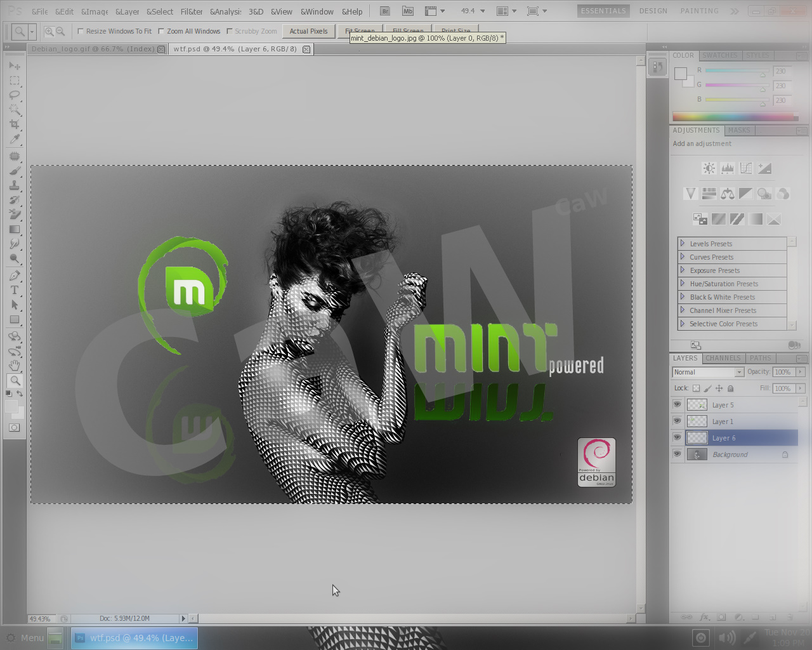Select the Eraser tool
Image resolution: width=812 pixels, height=650 pixels.
(15, 215)
